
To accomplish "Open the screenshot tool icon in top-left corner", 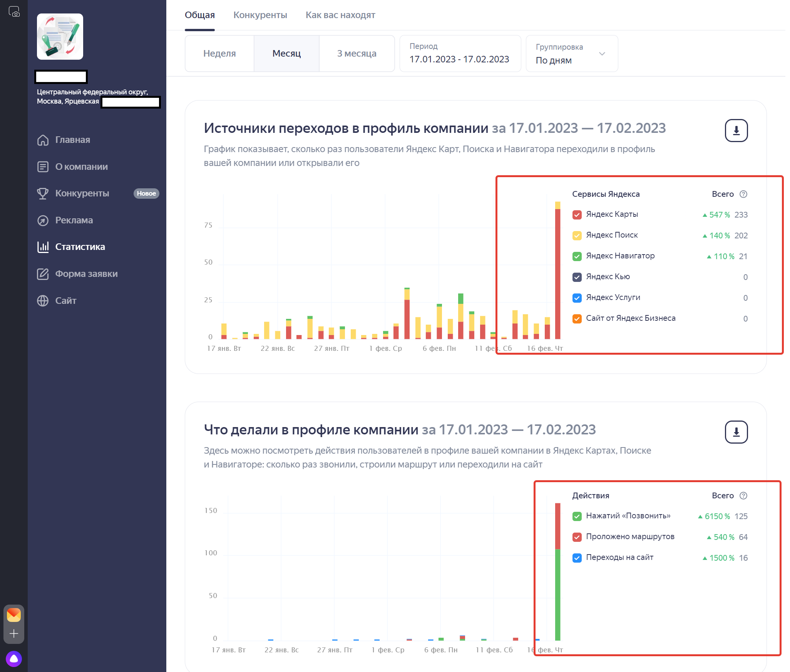I will [14, 12].
